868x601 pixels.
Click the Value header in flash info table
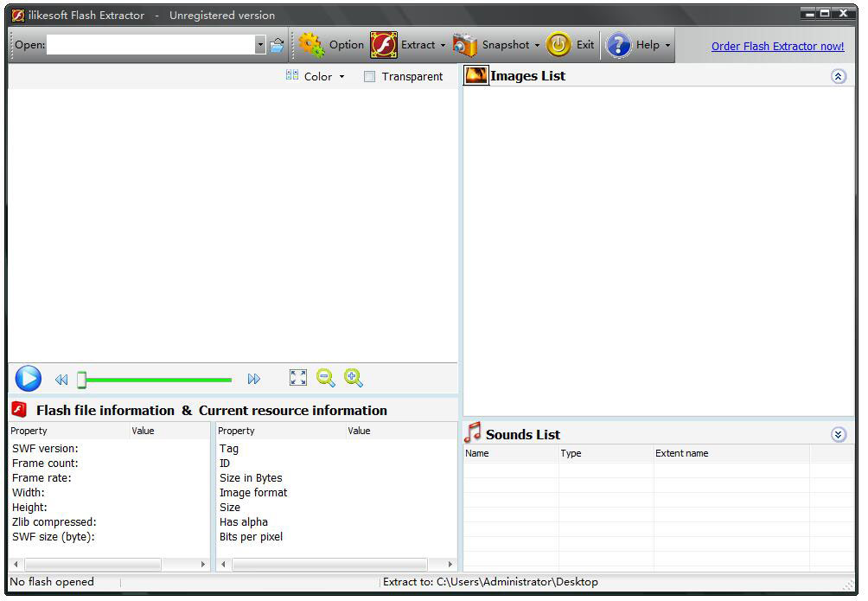click(170, 431)
